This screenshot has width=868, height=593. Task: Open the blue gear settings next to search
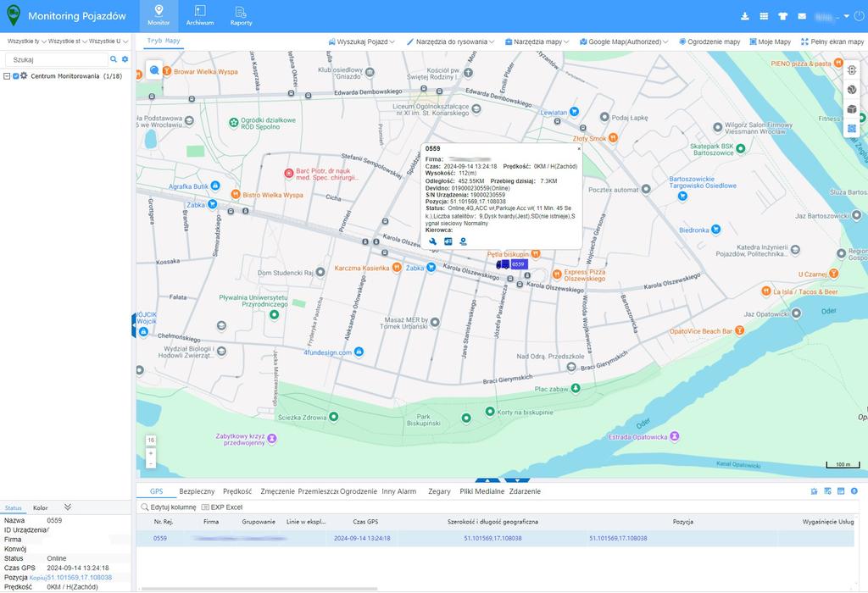(x=125, y=59)
